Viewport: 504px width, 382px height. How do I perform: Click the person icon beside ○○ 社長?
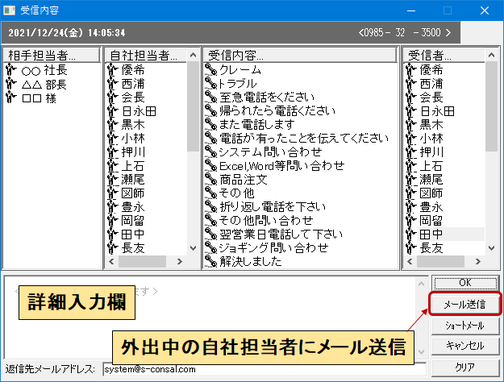point(11,70)
